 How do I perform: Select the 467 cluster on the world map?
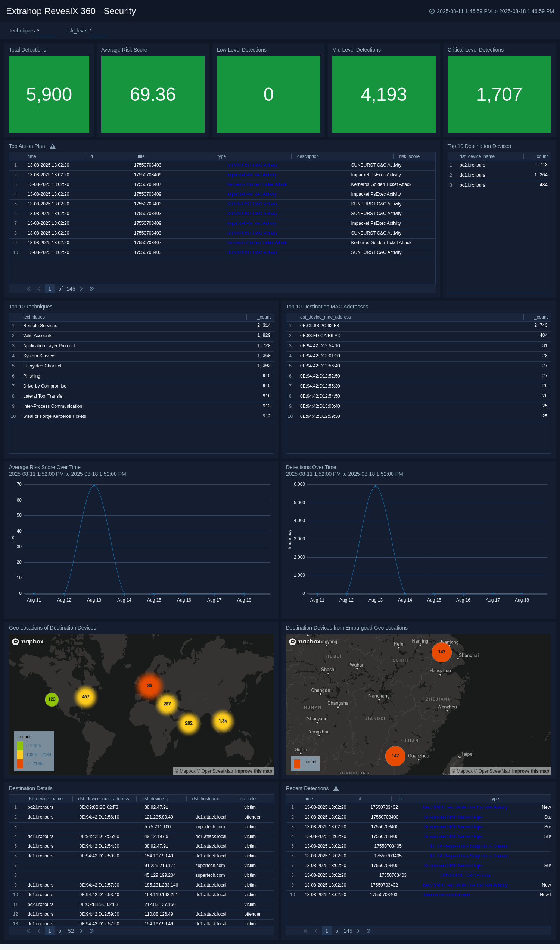pyautogui.click(x=85, y=697)
